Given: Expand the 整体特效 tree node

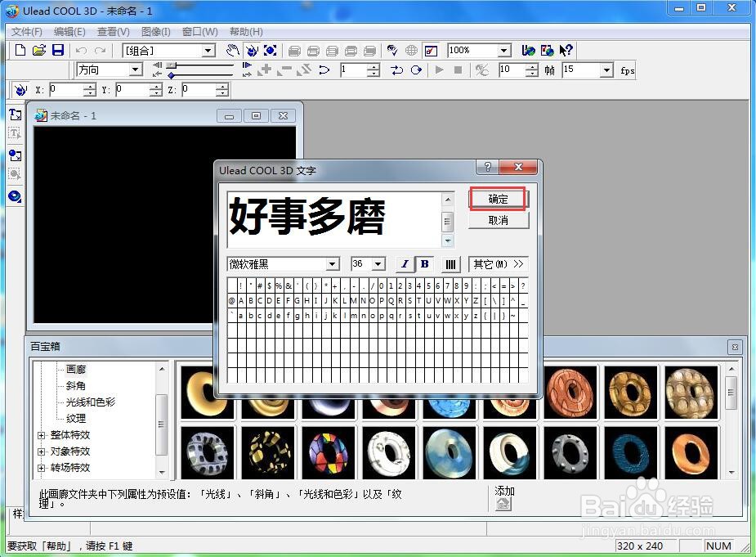Looking at the screenshot, I should point(42,435).
